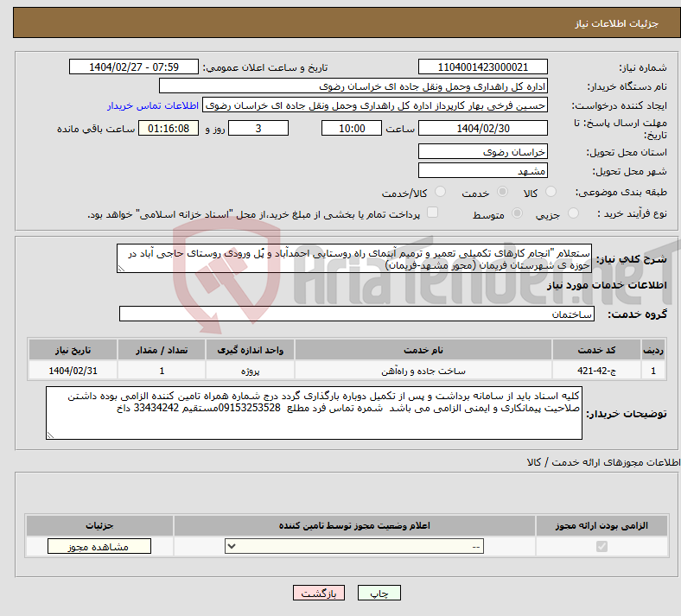This screenshot has height=616, width=681.
Task: Click the request creator name field
Action: [375, 105]
